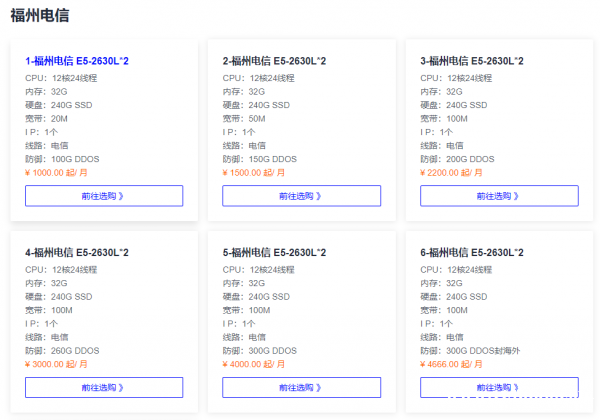The width and height of the screenshot is (600, 420).
Task: Click the 福州电信 section heading
Action: coord(40,16)
